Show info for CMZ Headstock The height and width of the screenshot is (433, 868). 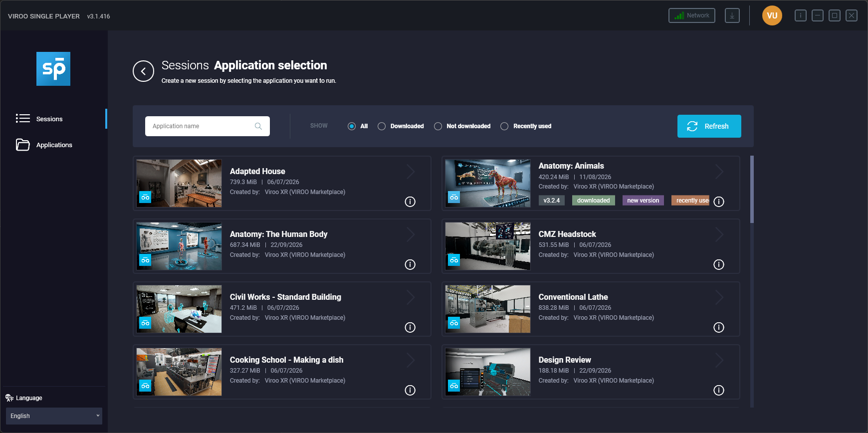719,264
